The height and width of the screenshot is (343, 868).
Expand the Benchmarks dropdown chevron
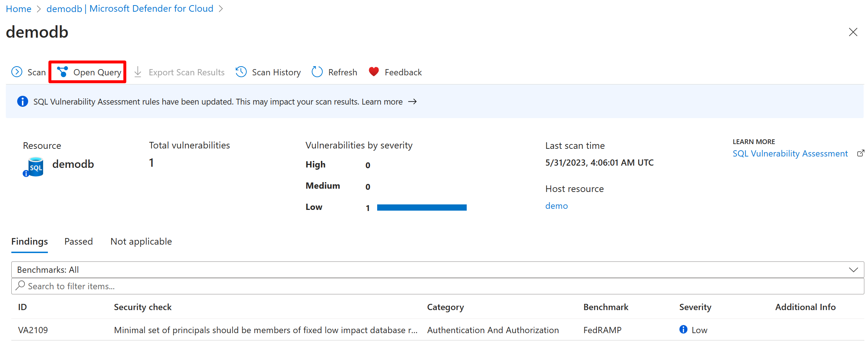(853, 270)
